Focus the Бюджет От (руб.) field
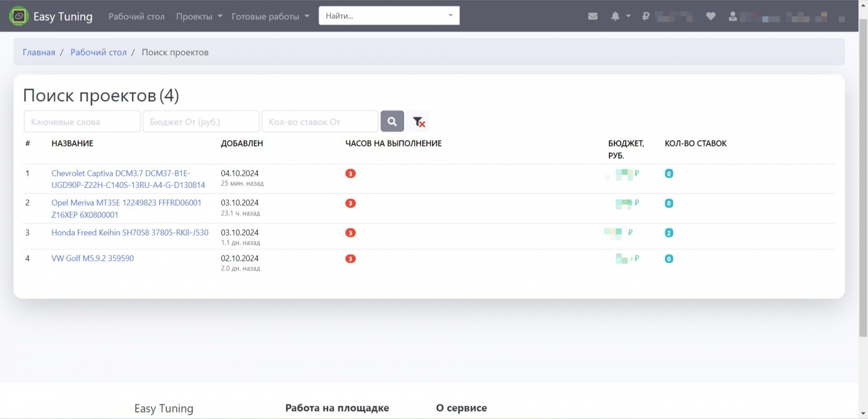 201,122
